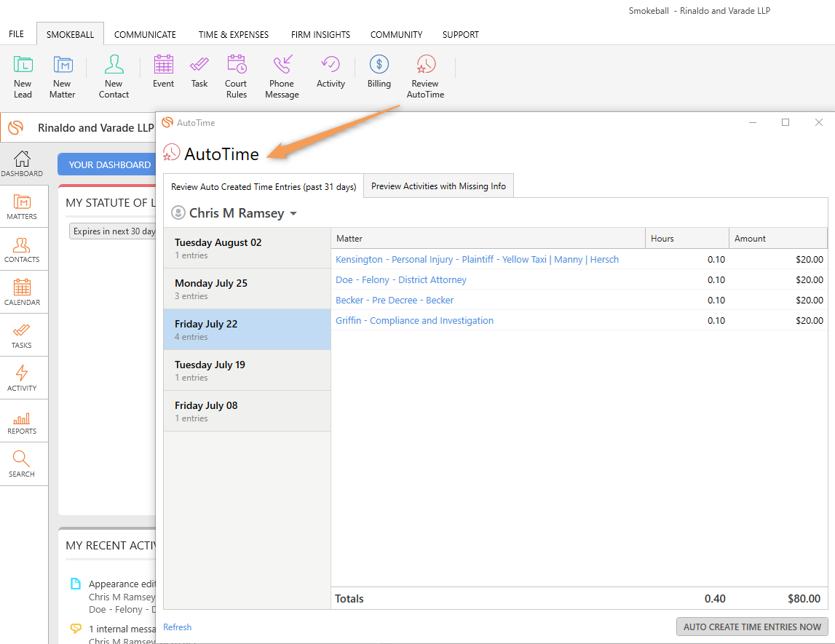Click the 0.10 hours in Kensington row

pyautogui.click(x=716, y=259)
